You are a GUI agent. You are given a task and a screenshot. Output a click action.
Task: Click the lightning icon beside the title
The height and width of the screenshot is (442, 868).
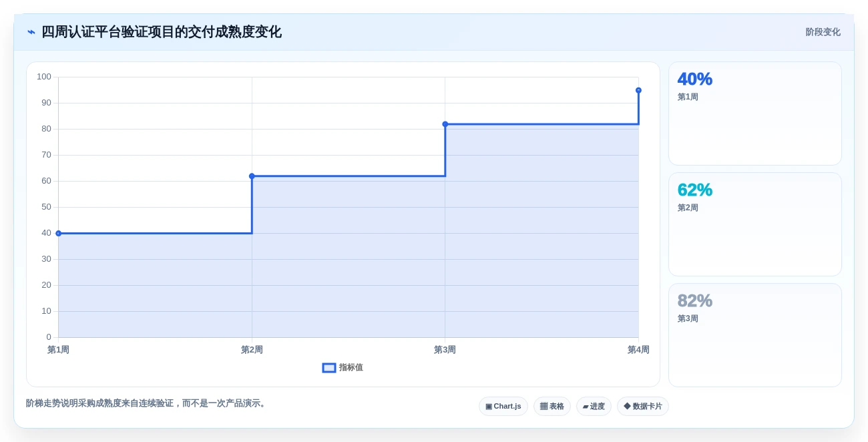click(x=31, y=32)
